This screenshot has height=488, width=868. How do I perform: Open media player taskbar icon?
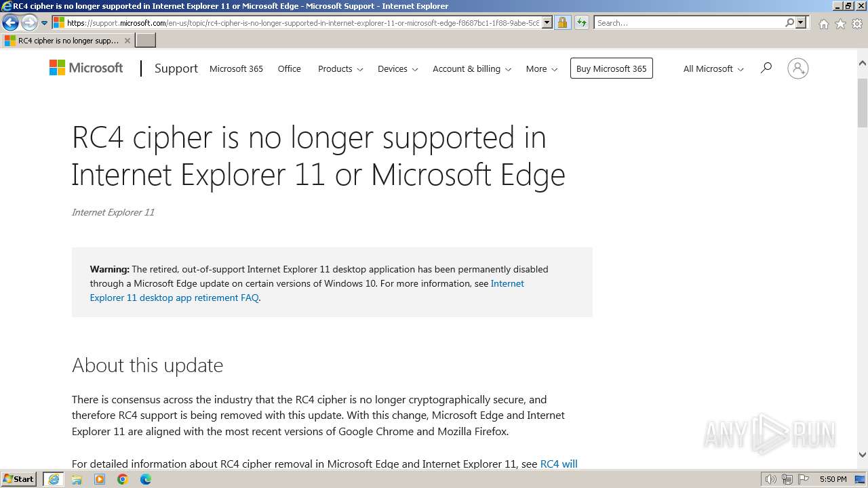pyautogui.click(x=100, y=479)
